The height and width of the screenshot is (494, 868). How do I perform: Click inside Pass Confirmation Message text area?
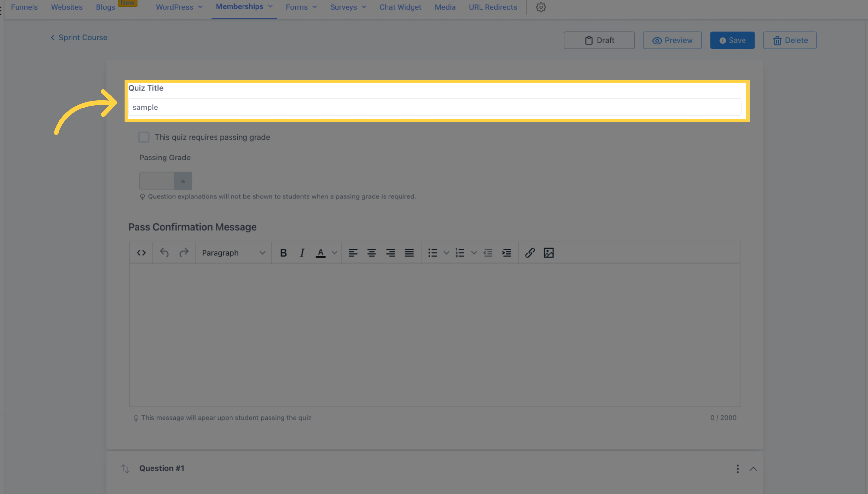tap(434, 335)
